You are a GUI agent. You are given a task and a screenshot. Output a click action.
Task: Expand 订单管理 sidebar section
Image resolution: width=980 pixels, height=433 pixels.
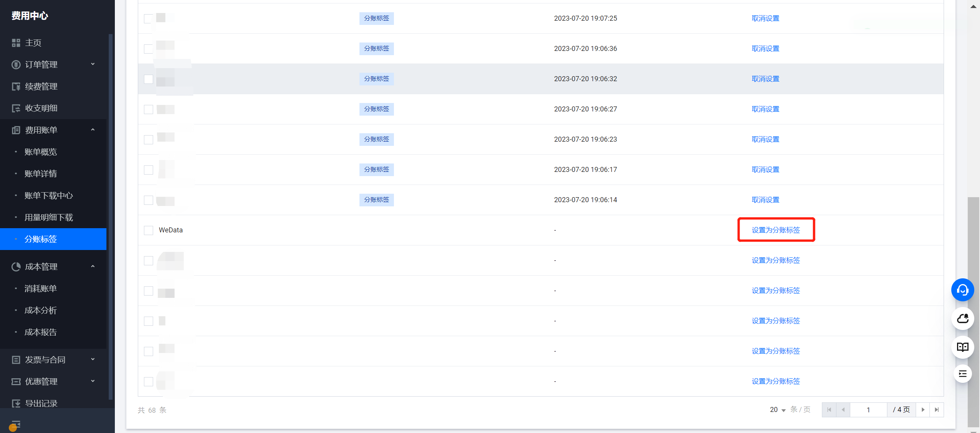(x=54, y=64)
